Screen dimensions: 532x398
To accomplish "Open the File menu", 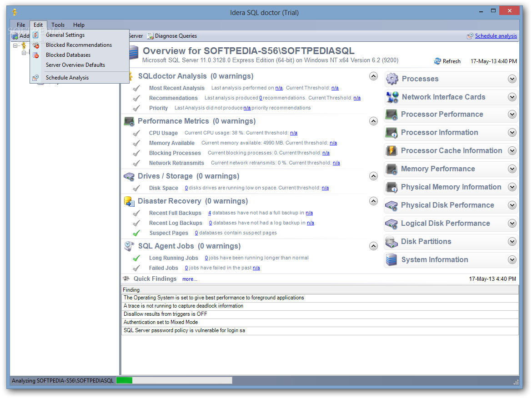I will 21,25.
